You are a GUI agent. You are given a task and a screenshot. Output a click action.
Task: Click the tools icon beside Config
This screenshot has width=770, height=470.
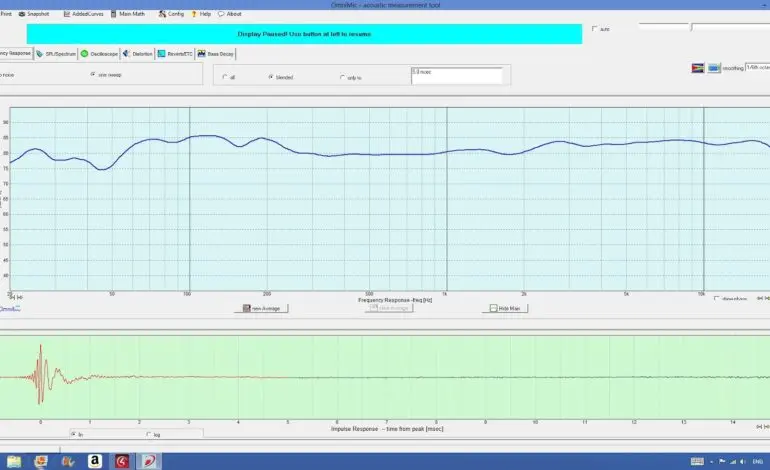pyautogui.click(x=162, y=14)
